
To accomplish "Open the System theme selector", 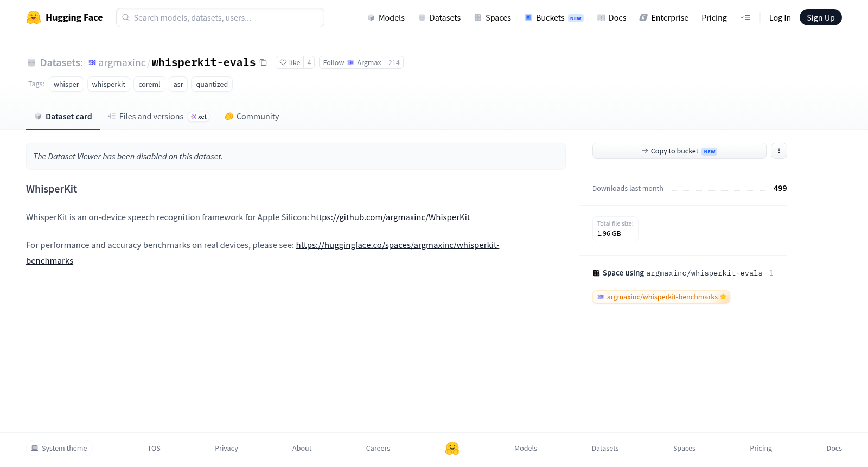I will [x=59, y=448].
